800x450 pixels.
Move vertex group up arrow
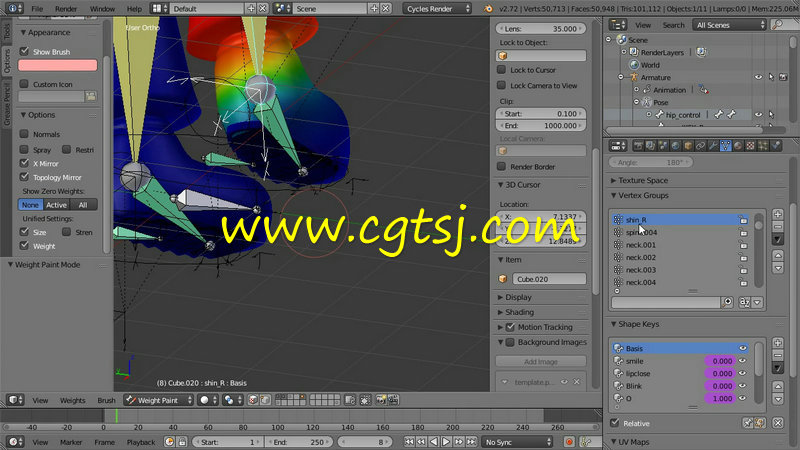[778, 255]
